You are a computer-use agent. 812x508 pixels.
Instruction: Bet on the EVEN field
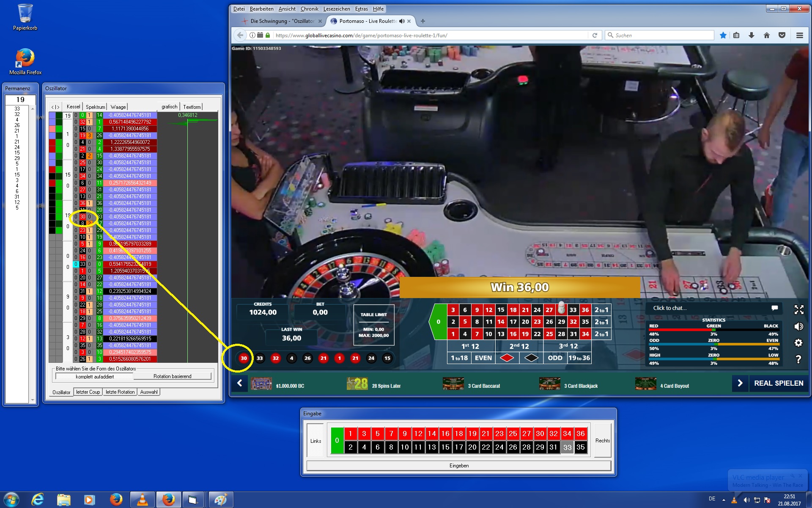coord(483,358)
